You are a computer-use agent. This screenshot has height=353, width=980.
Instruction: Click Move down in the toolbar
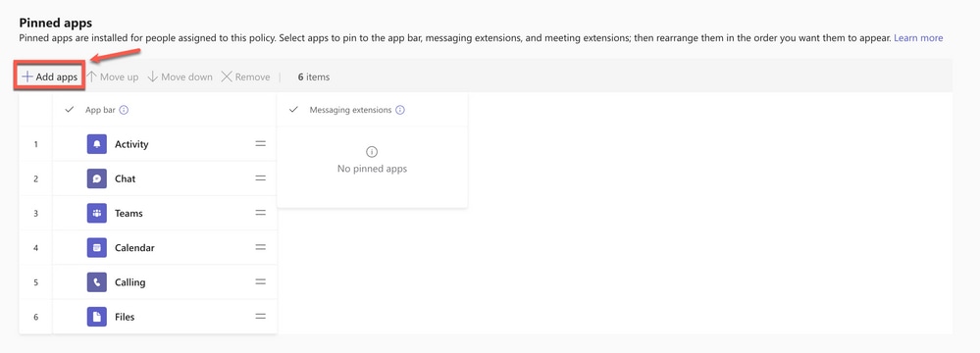click(180, 76)
